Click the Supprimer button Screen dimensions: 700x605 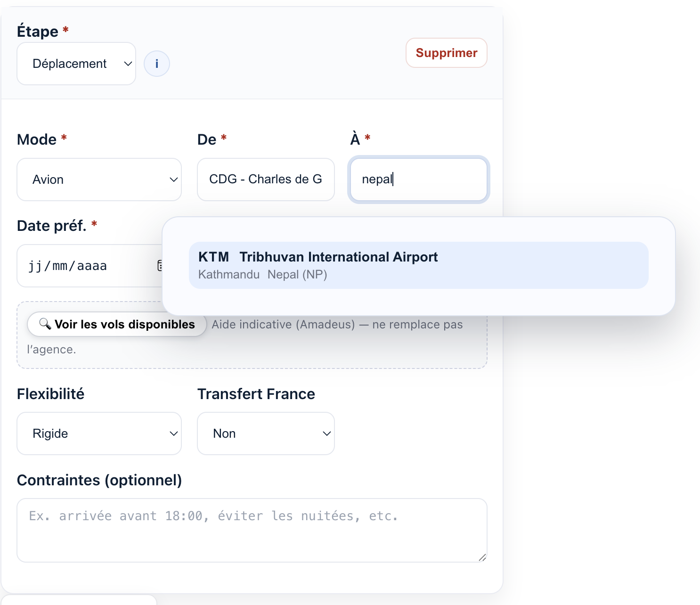[446, 53]
